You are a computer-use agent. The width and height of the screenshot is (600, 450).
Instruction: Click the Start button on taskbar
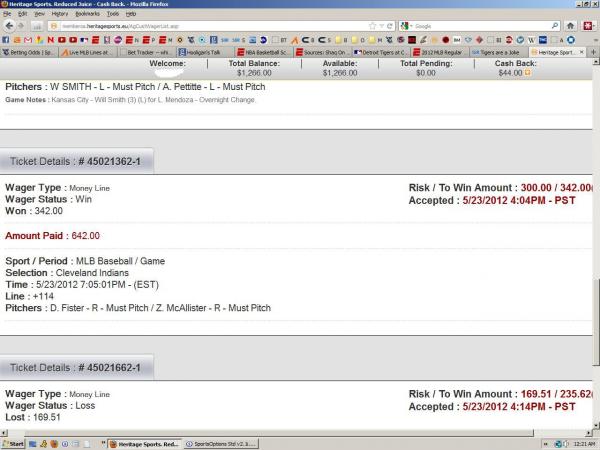pyautogui.click(x=16, y=443)
